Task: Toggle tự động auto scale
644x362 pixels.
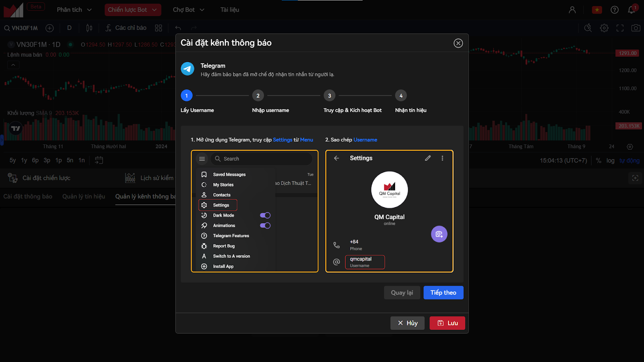Action: tap(630, 160)
